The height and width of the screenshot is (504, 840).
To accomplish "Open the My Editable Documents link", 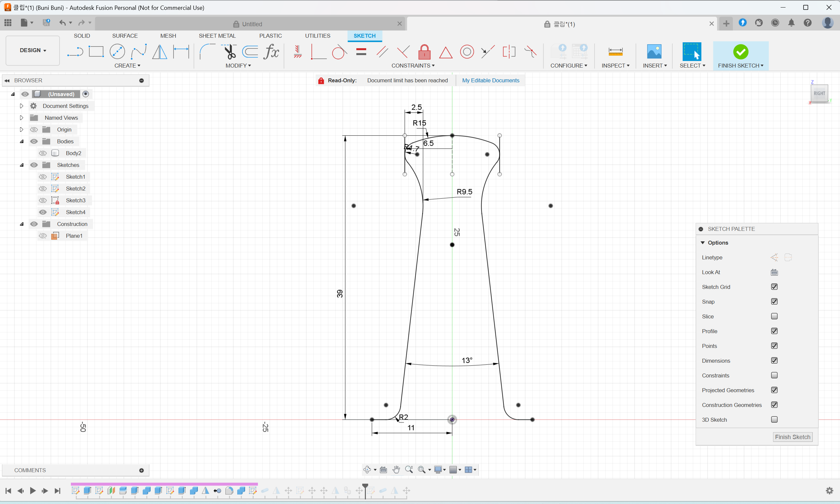I will coord(490,80).
